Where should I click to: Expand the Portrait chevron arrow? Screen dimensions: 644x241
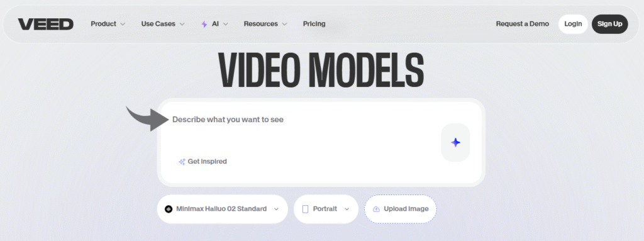(x=347, y=209)
